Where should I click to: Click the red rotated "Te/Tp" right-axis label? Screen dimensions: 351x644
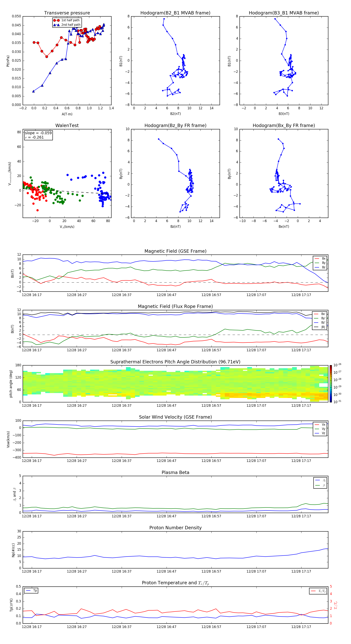pyautogui.click(x=336, y=605)
